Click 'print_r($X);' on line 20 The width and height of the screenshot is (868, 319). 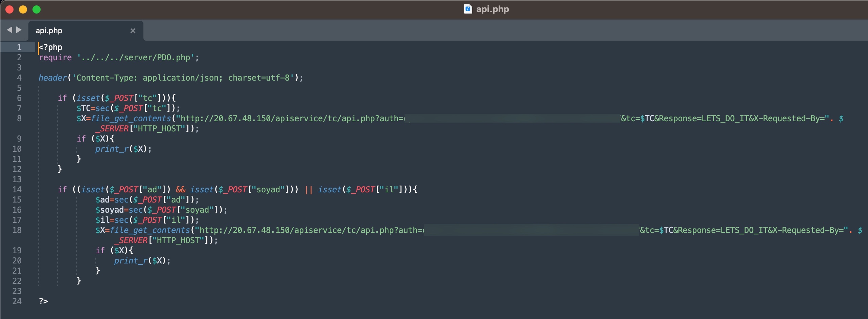click(142, 261)
